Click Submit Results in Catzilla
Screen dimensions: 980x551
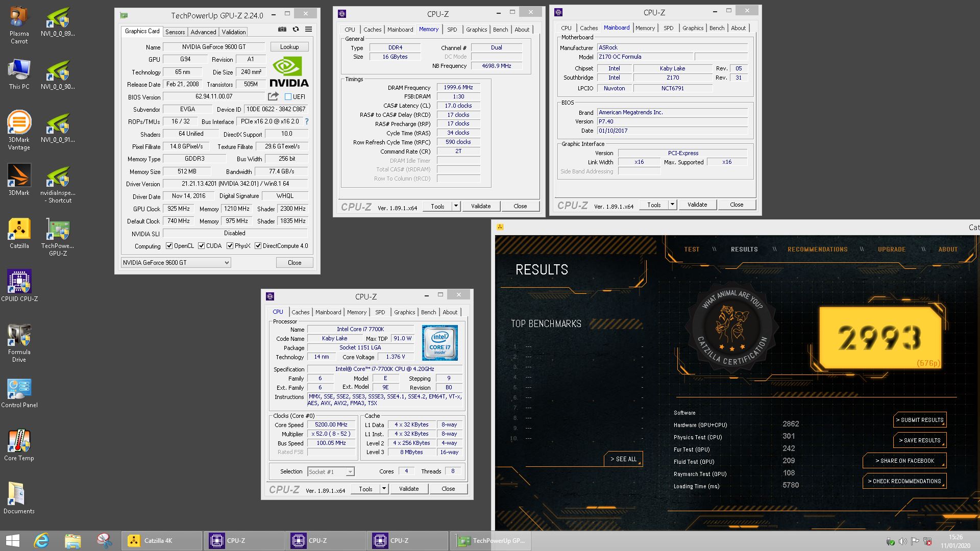[920, 420]
